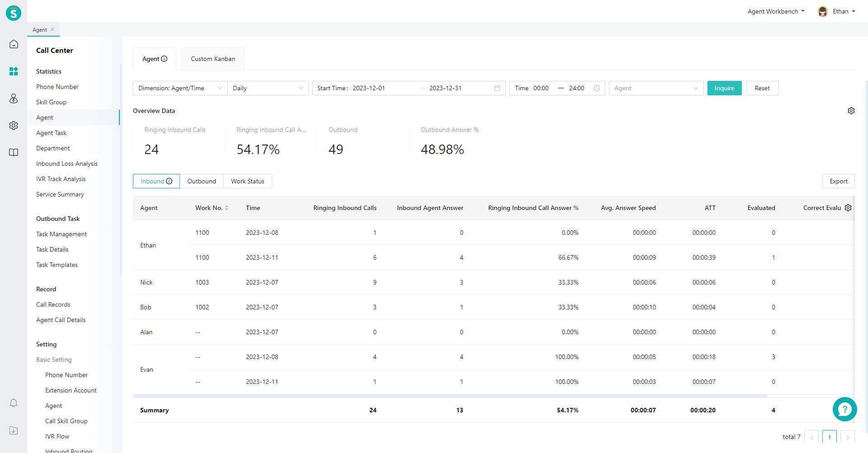Open Call Skill Group settings
Image resolution: width=868 pixels, height=453 pixels.
pos(66,421)
